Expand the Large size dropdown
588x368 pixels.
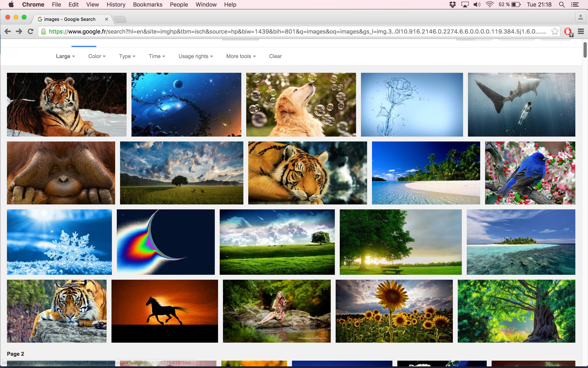[x=65, y=56]
